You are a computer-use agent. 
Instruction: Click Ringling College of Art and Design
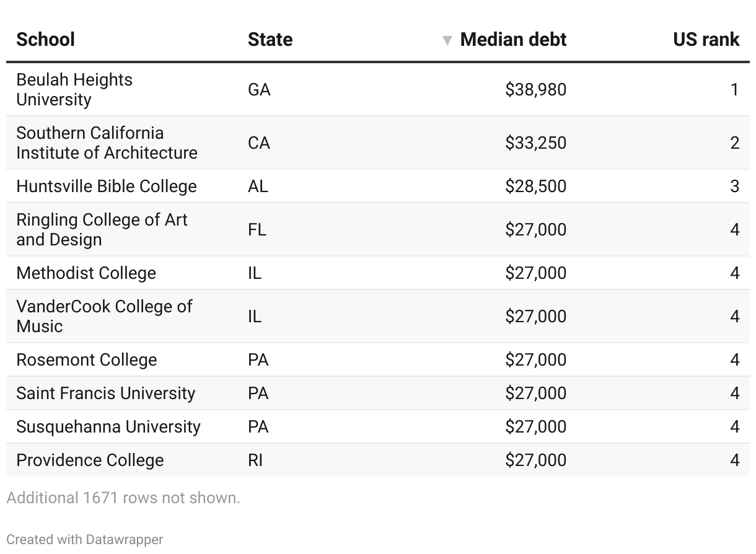pos(102,230)
